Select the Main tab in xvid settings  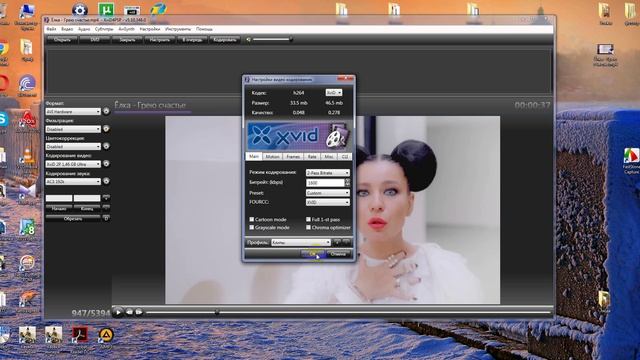[254, 156]
